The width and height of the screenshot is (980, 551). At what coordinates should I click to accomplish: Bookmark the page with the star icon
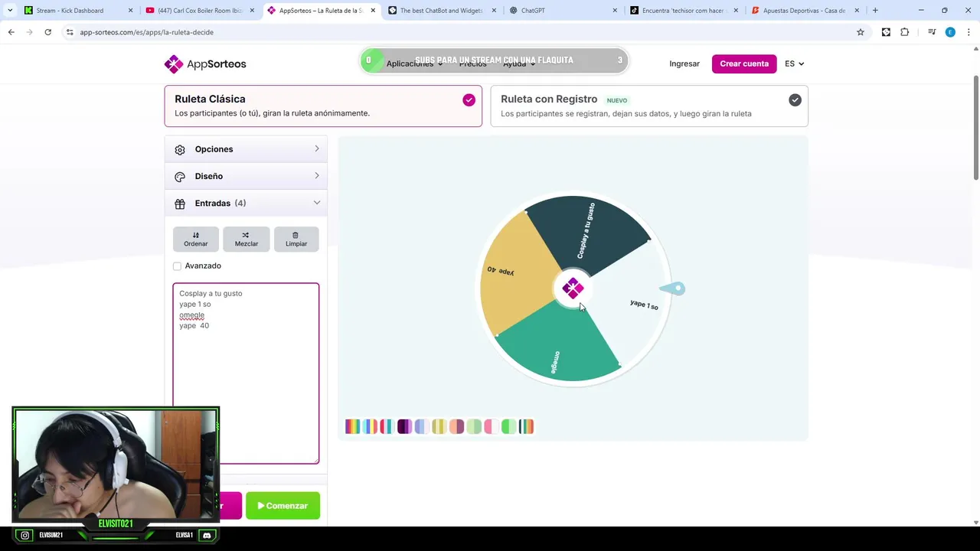[x=861, y=32]
